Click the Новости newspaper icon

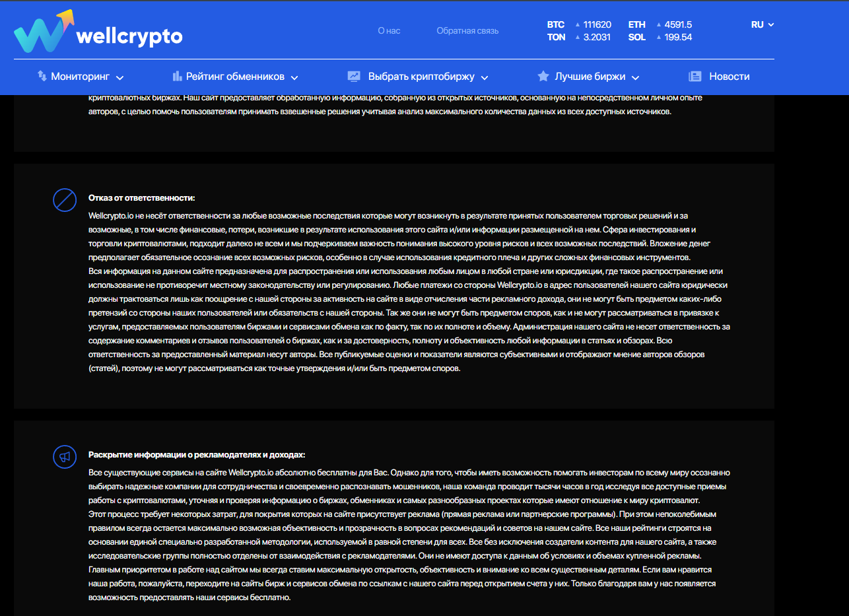[x=695, y=76]
